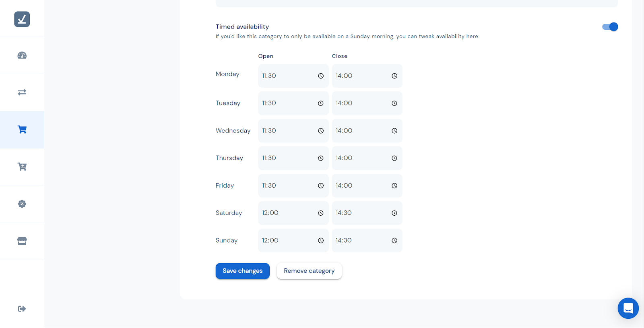
Task: Click the transfer arrows sidebar icon
Action: click(x=22, y=92)
